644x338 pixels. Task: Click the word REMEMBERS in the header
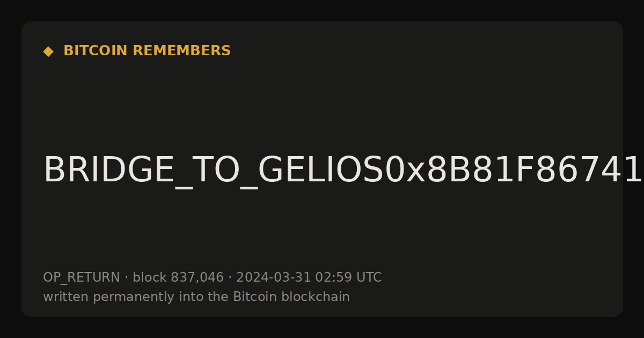(181, 51)
